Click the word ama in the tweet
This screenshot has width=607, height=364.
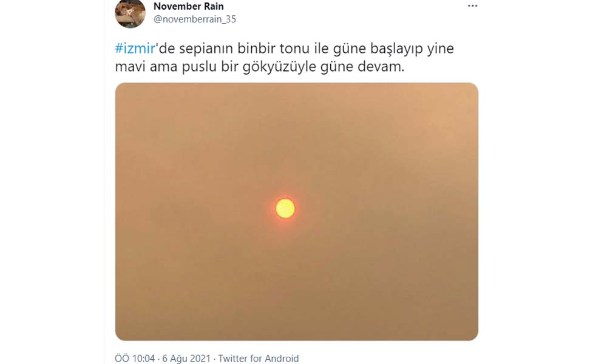(x=164, y=68)
